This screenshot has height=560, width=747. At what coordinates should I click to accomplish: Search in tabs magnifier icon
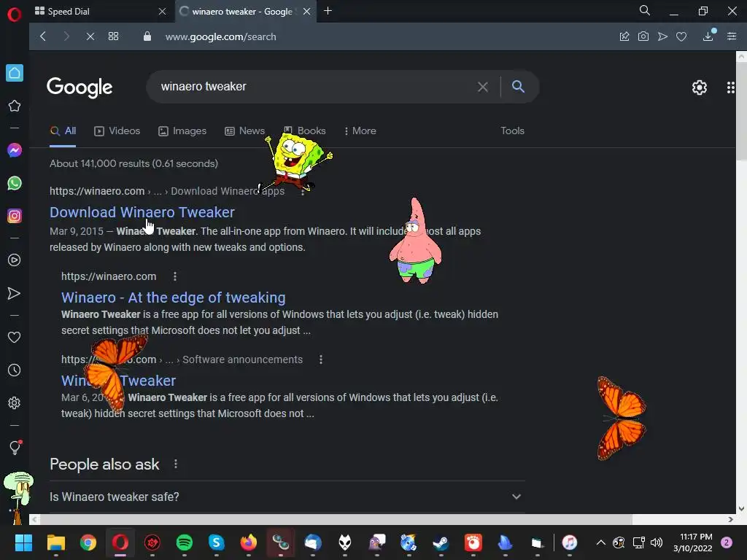645,10
